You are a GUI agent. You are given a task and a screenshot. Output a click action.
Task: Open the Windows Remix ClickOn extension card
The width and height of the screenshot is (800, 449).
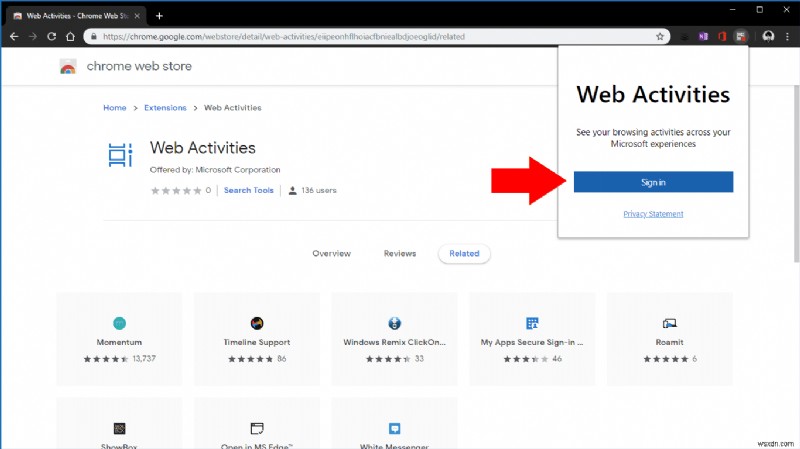click(394, 339)
